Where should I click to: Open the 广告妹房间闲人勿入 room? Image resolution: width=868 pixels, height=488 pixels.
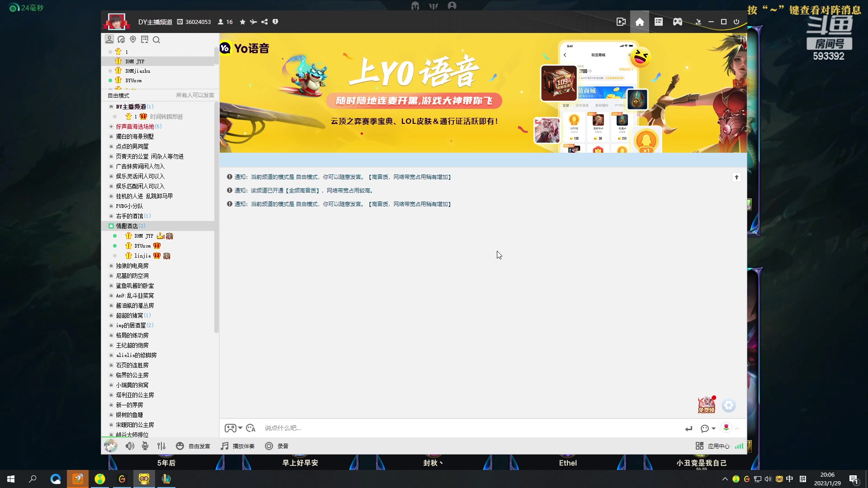140,166
